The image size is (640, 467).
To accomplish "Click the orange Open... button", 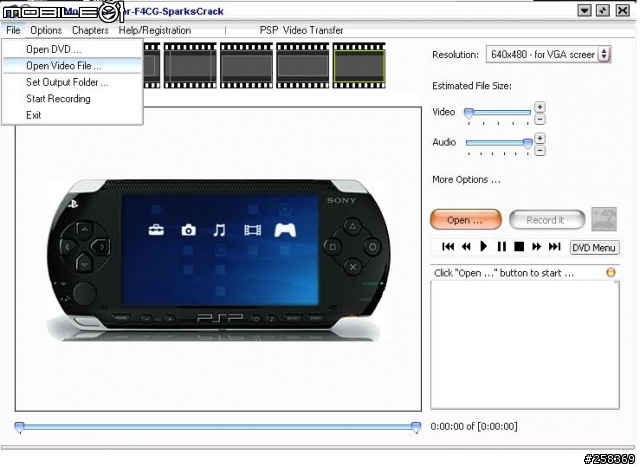I will point(466,220).
